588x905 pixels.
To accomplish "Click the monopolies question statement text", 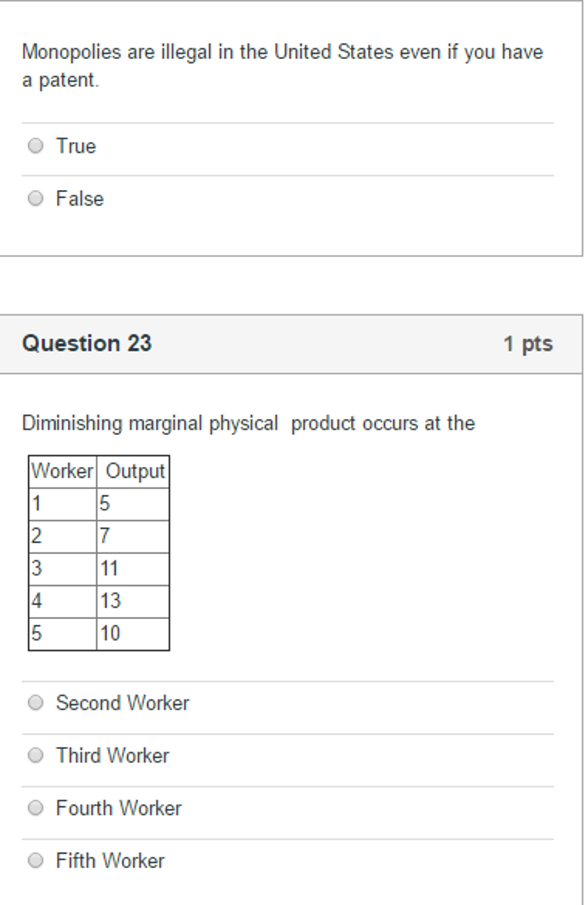I will pyautogui.click(x=282, y=65).
